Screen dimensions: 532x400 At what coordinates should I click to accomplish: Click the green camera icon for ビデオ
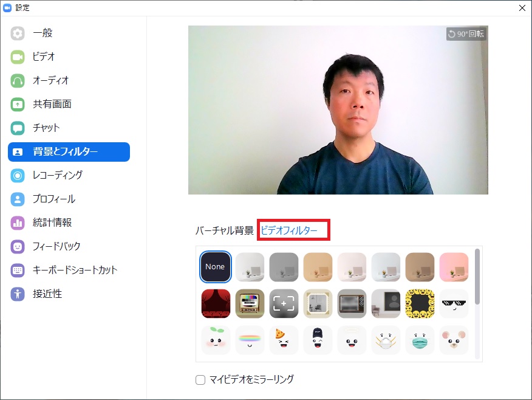[x=18, y=57]
